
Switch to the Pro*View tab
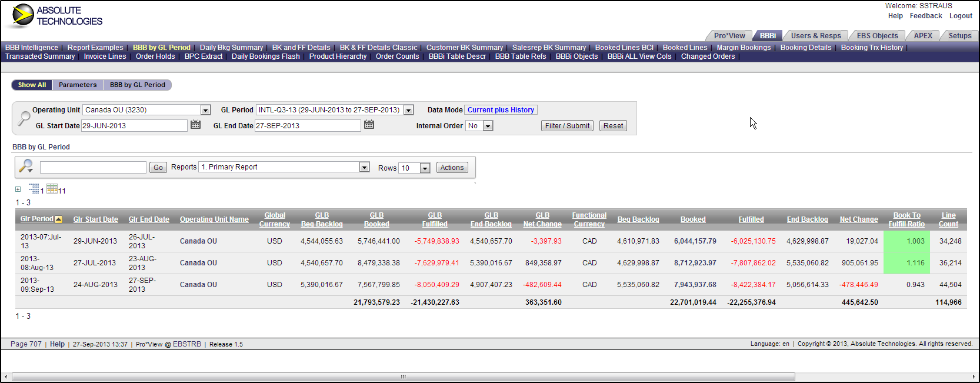click(729, 36)
